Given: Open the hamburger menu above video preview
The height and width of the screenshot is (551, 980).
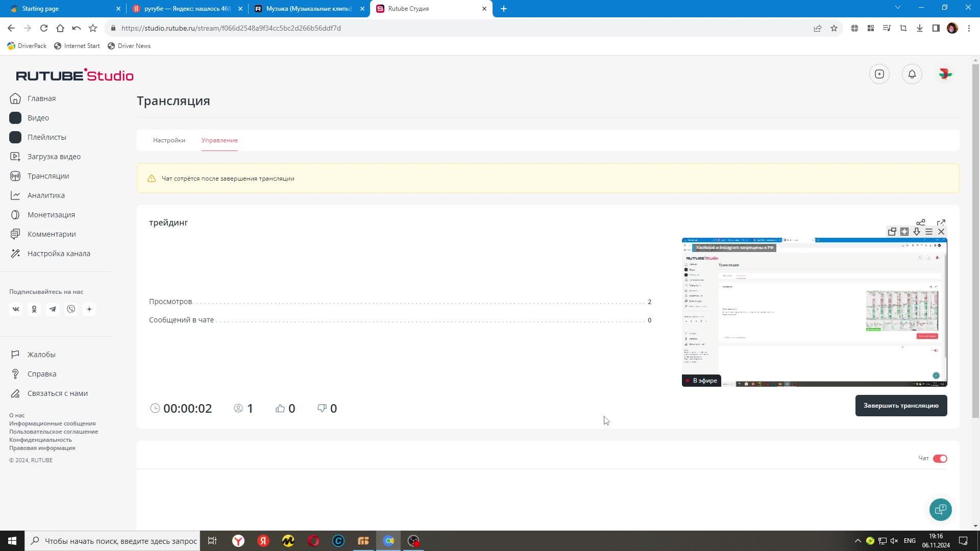Looking at the screenshot, I should tap(929, 232).
